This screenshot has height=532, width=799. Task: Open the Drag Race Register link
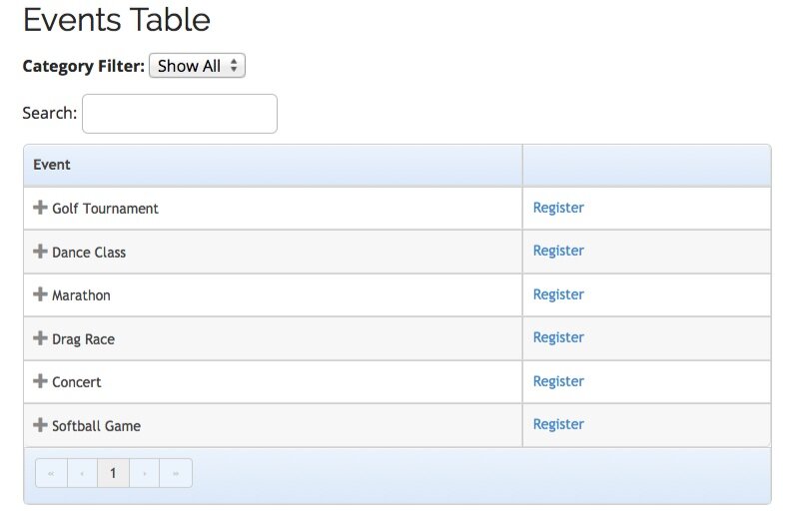[x=558, y=337]
